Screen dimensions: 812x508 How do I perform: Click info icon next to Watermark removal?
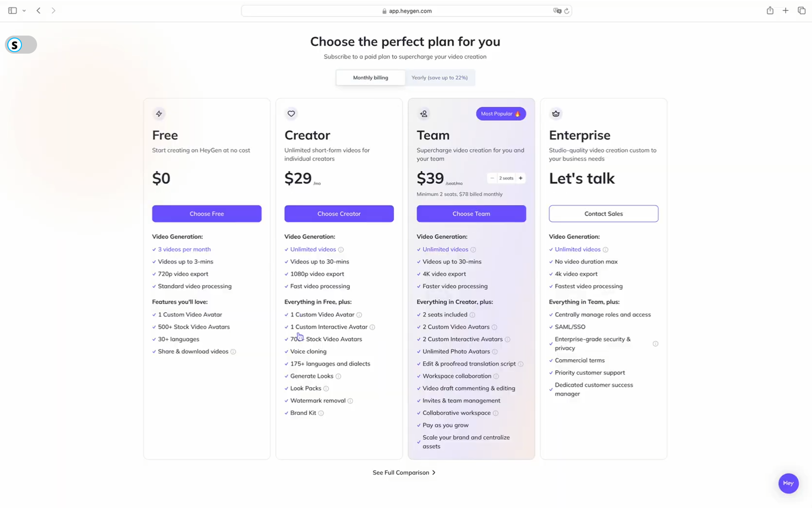pos(350,401)
